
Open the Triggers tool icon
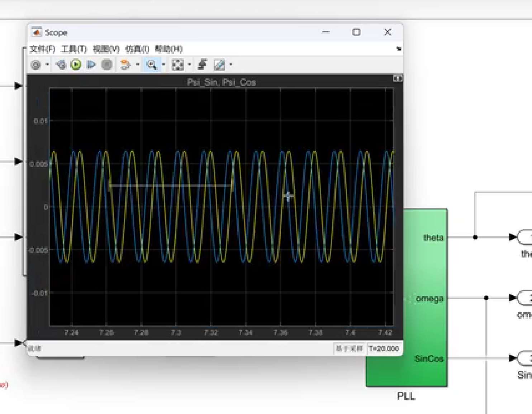pos(203,65)
